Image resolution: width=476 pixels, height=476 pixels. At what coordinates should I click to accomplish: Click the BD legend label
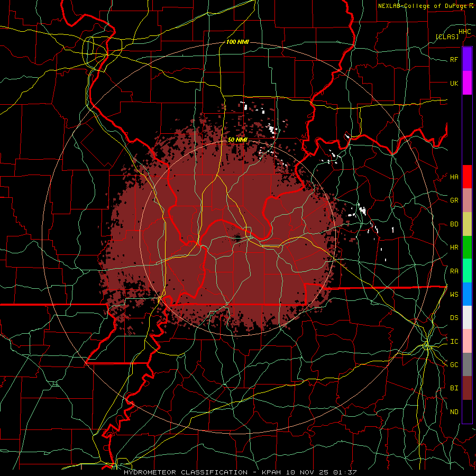[454, 224]
